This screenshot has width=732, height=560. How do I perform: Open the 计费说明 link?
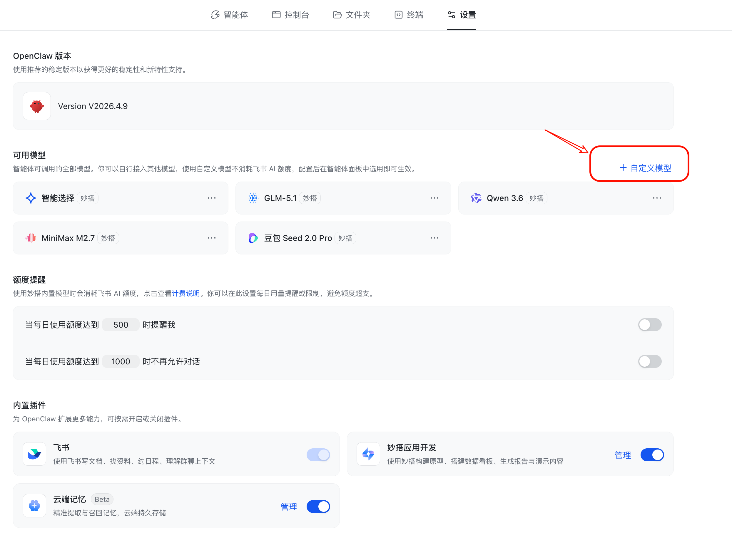pyautogui.click(x=186, y=294)
